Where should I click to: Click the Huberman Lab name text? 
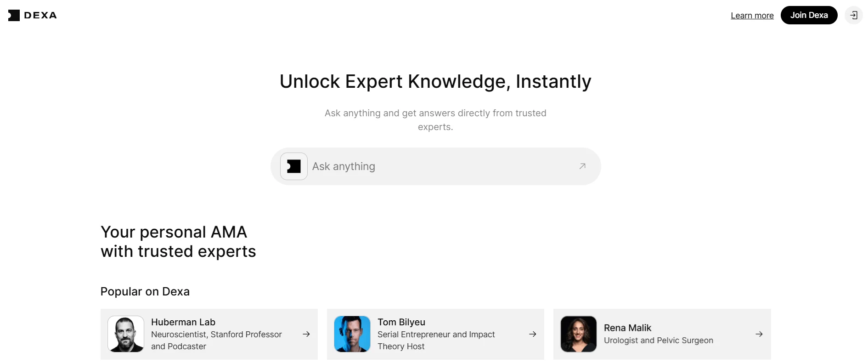tap(183, 322)
